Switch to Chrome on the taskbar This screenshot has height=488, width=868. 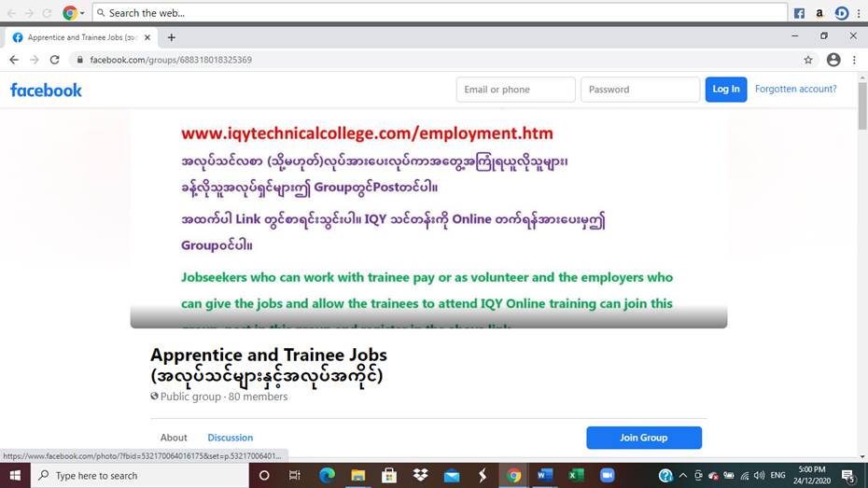[513, 475]
